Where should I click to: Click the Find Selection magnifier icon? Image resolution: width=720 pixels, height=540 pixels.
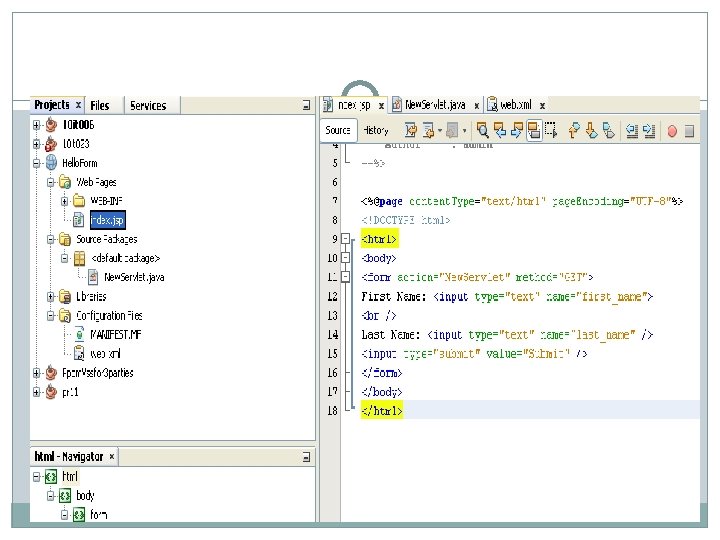click(482, 130)
